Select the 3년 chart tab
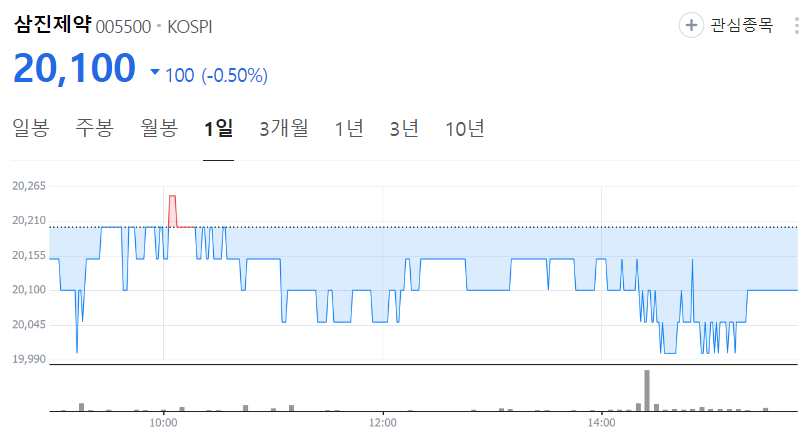 coord(404,128)
